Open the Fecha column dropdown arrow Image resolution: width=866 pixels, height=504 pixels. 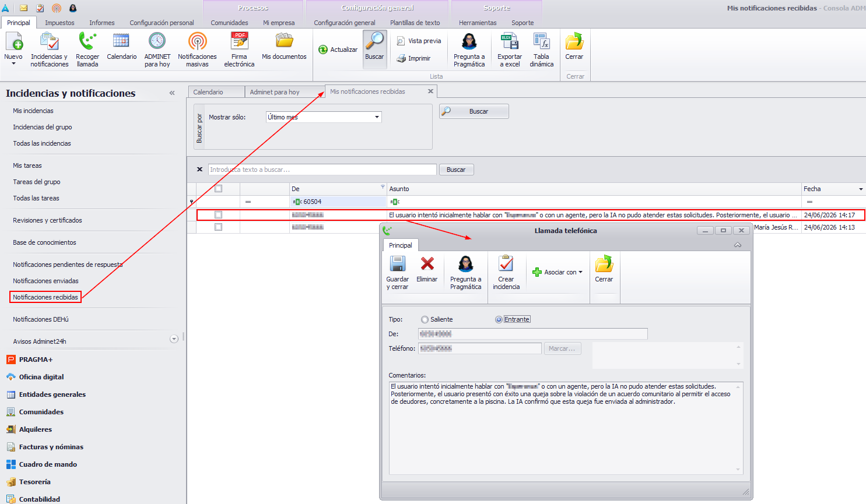861,189
